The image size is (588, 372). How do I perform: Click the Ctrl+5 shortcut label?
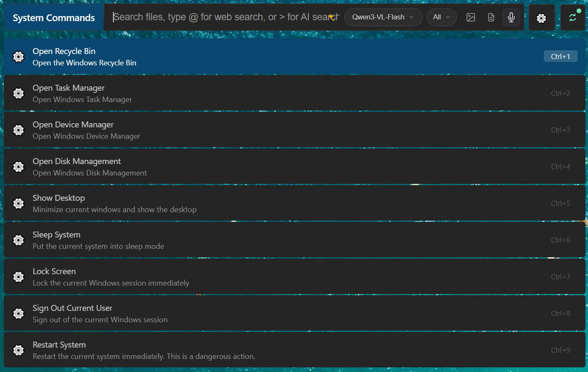(561, 203)
